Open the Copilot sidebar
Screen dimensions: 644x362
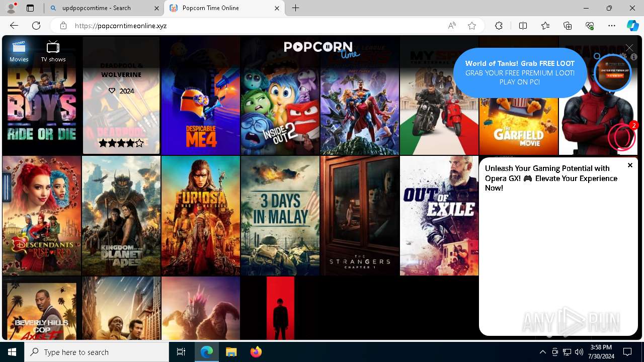(x=632, y=26)
